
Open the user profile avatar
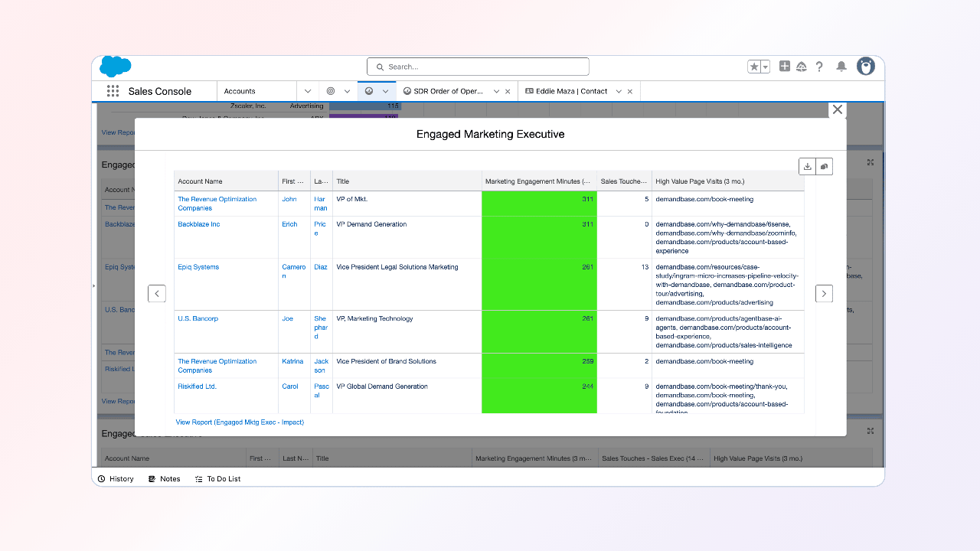coord(866,67)
